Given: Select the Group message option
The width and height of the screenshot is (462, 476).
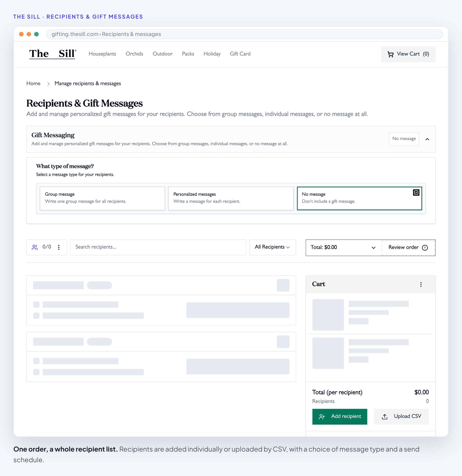Looking at the screenshot, I should (x=102, y=198).
